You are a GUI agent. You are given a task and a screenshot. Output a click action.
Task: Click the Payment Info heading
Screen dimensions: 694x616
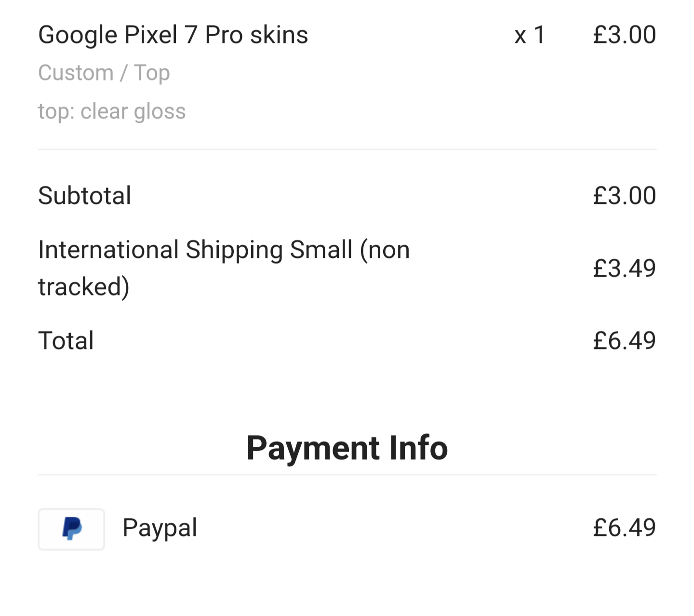coord(347,448)
